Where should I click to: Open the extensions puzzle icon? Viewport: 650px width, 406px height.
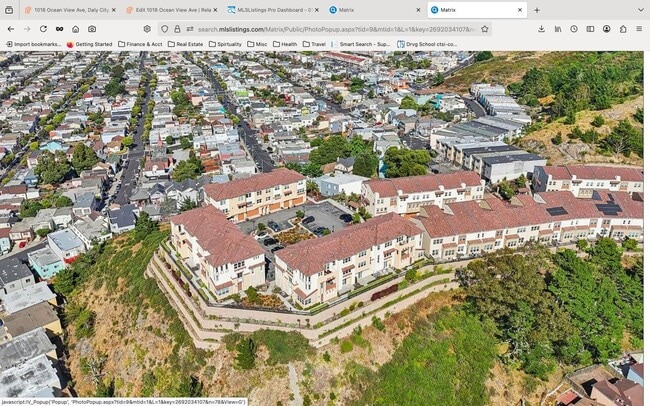tap(623, 29)
